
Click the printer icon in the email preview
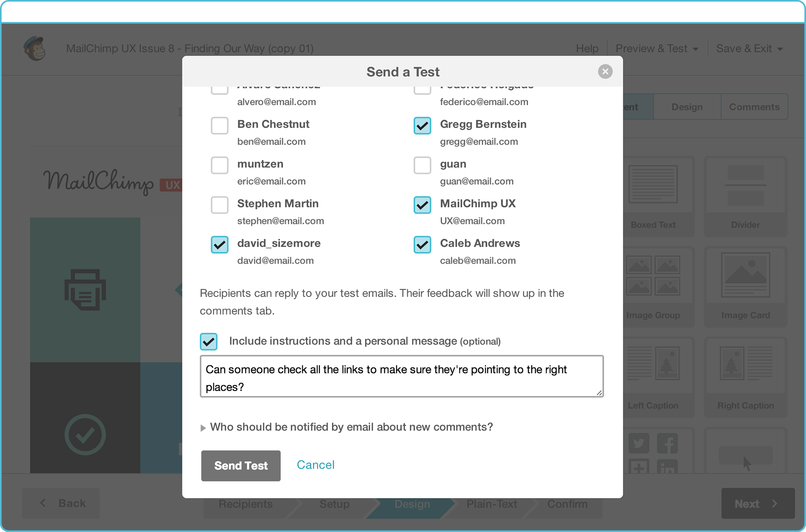coord(85,290)
